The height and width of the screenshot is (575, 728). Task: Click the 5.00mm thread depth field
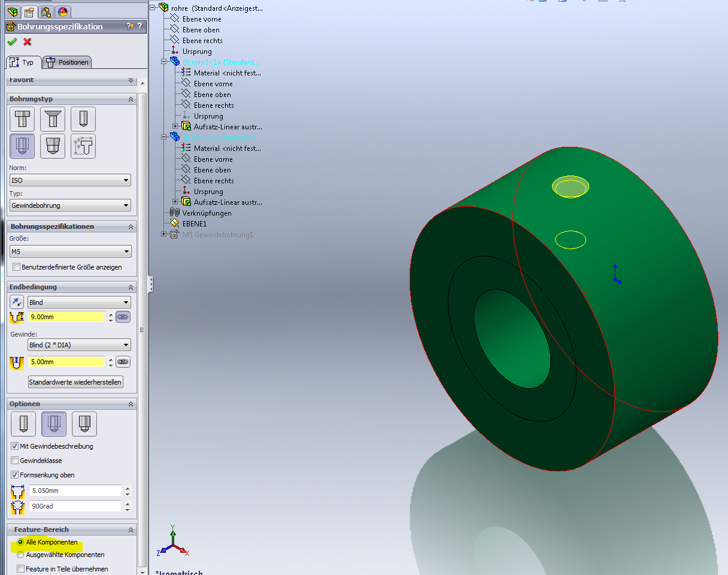[x=66, y=362]
